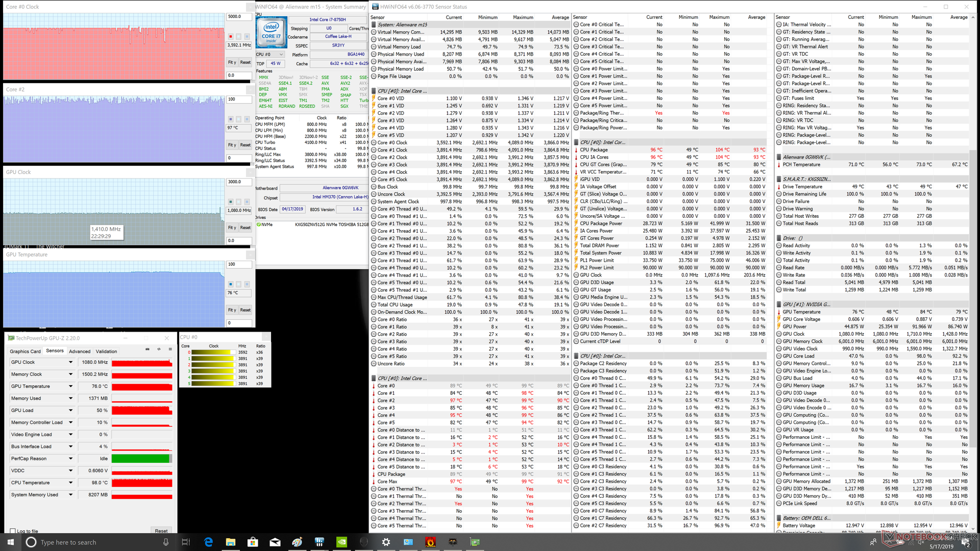Open the PerfCap Reason dropdown arrow
This screenshot has height=551, width=980.
pos(70,459)
